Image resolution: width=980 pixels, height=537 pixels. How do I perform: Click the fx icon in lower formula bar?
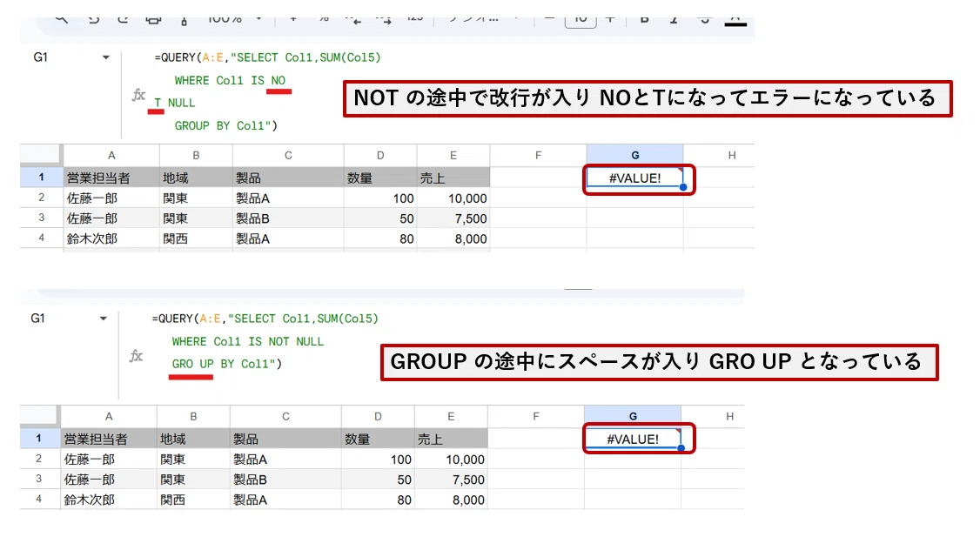136,356
